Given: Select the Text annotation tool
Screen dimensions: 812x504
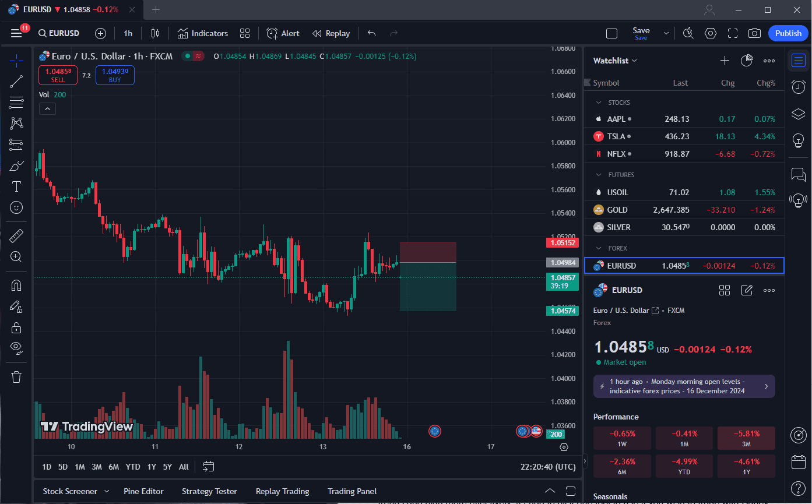Looking at the screenshot, I should coord(16,186).
